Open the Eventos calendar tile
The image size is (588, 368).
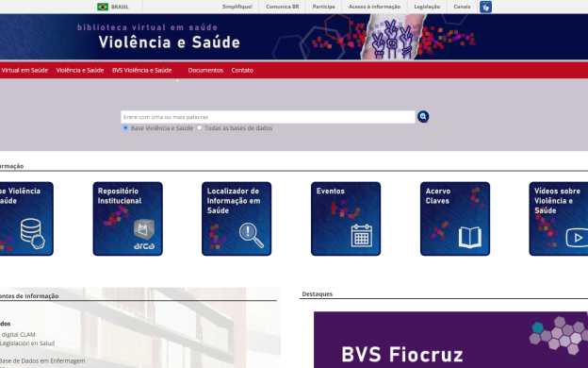[x=346, y=219]
